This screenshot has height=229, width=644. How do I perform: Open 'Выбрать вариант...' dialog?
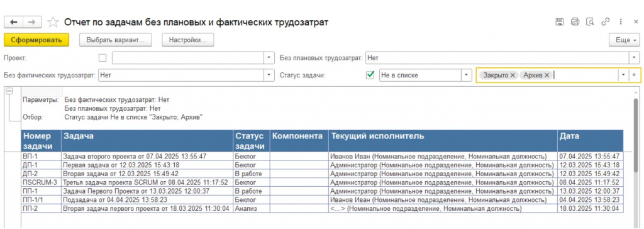click(x=115, y=40)
